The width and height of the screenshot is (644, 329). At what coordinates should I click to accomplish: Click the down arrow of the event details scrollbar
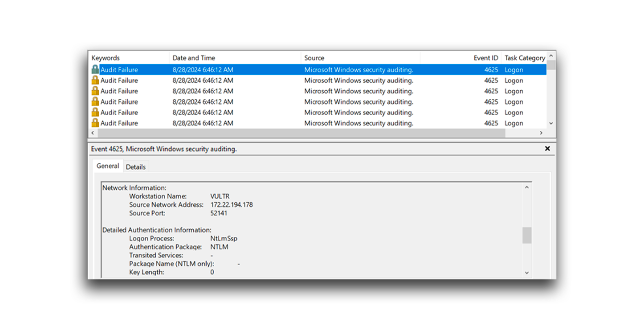pyautogui.click(x=527, y=273)
